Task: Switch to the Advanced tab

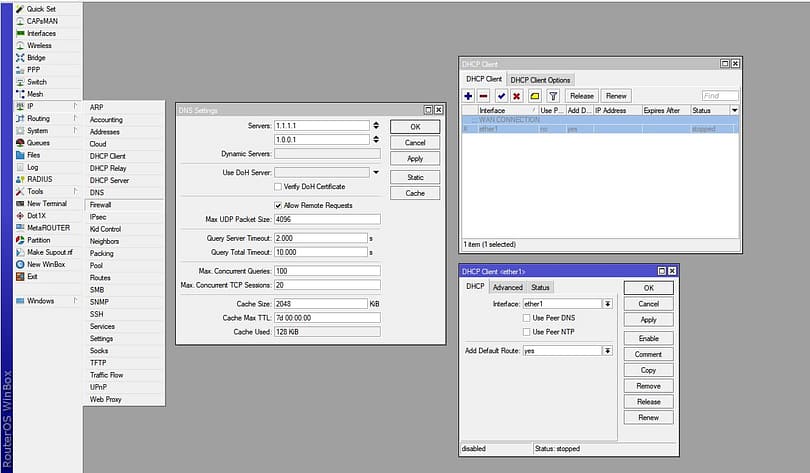Action: click(507, 288)
